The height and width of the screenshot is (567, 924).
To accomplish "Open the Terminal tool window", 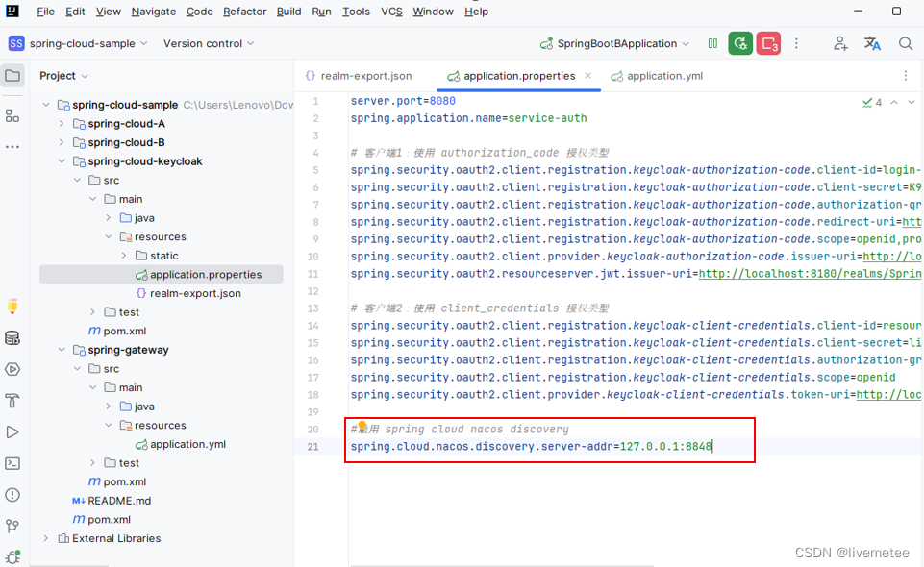I will 12,463.
